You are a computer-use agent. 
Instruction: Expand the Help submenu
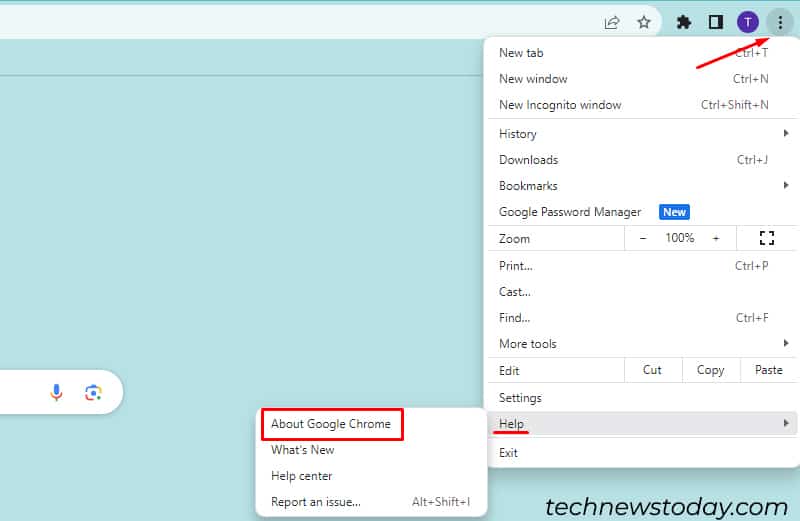(642, 424)
